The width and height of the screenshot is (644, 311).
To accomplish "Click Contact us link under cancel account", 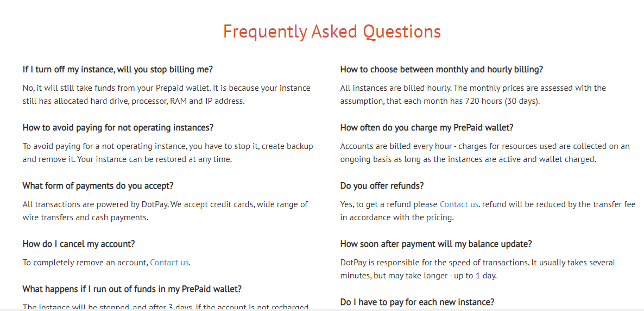I will pos(169,263).
